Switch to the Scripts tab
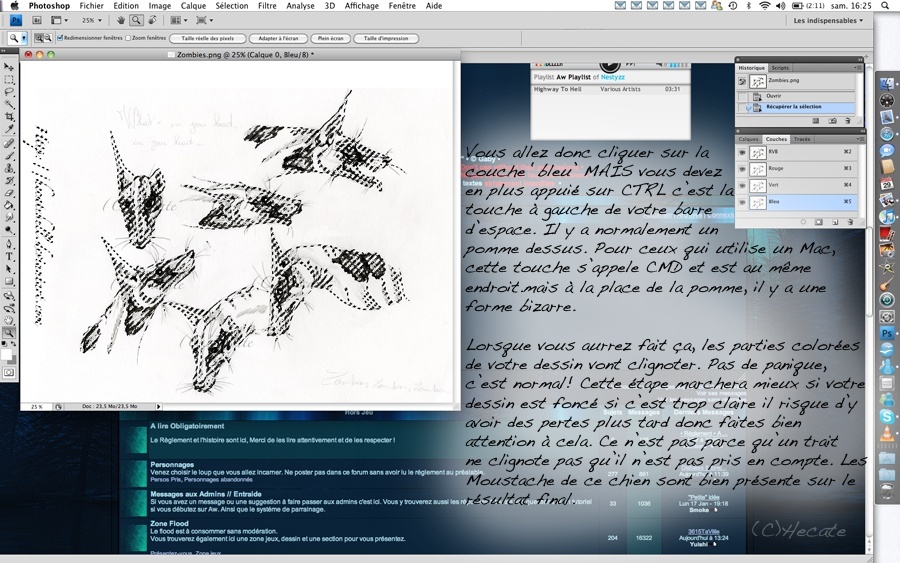The width and height of the screenshot is (900, 563). tap(780, 68)
